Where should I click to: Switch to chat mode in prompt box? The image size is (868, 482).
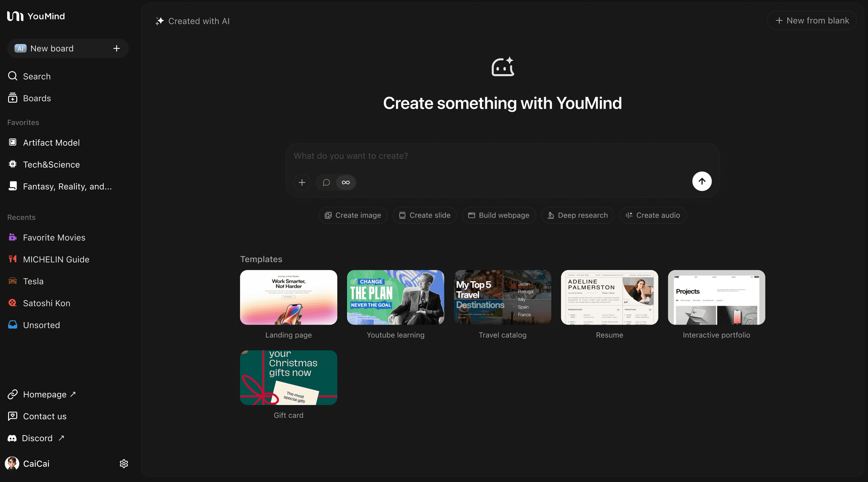[326, 183]
